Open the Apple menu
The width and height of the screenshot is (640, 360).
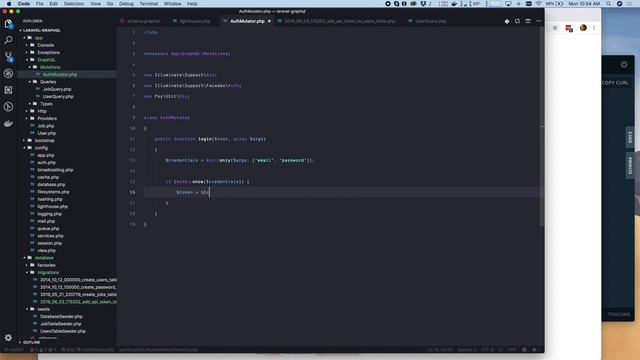pos(9,4)
